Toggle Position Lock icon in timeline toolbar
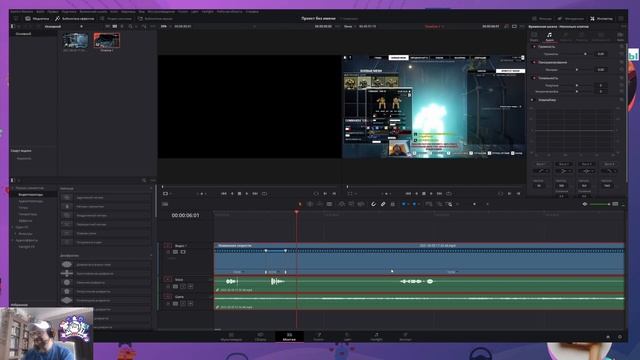640x360 pixels. point(393,204)
